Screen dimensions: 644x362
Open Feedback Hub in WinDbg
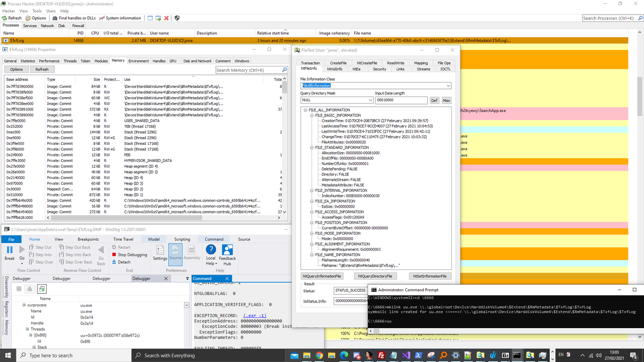coord(228,255)
